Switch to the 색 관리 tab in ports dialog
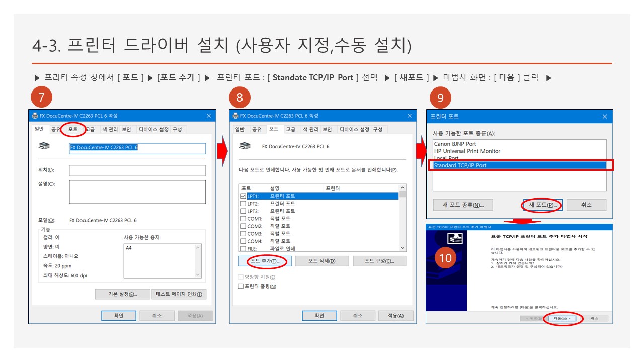Image resolution: width=644 pixels, height=362 pixels. 309,129
